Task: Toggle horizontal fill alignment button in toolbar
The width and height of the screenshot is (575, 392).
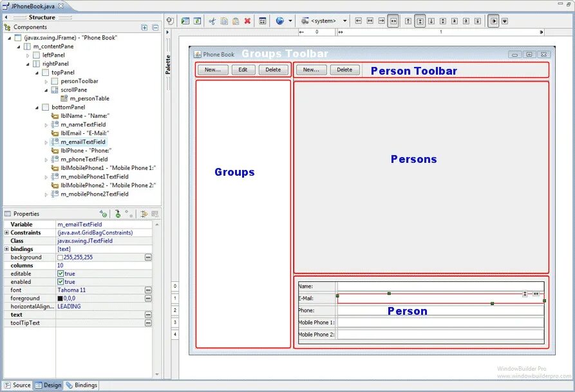Action: 393,21
